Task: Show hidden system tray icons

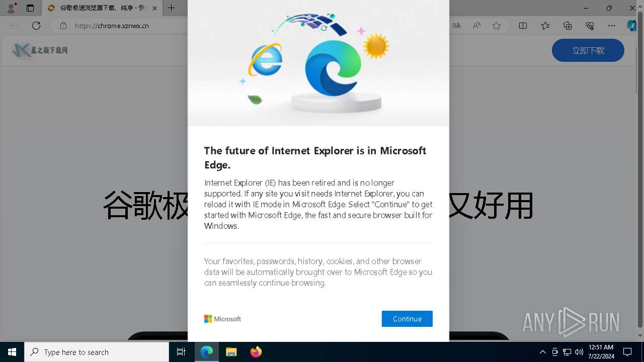Action: pyautogui.click(x=542, y=352)
